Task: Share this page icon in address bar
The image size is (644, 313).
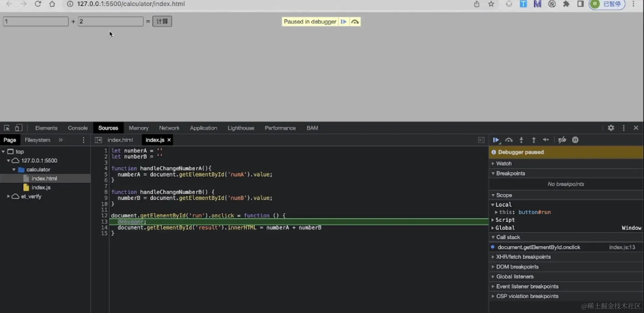Action: (477, 4)
